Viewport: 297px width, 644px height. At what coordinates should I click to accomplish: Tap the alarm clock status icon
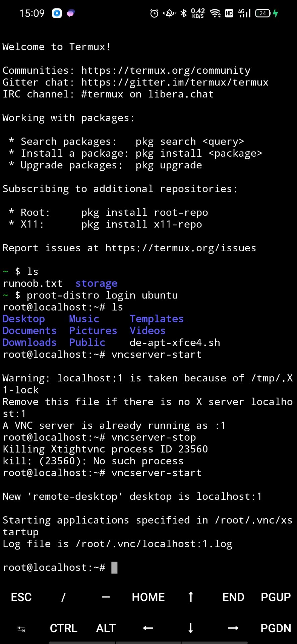pos(154,13)
